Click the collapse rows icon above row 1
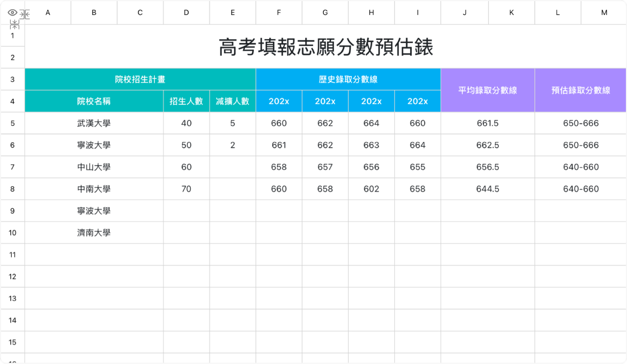The width and height of the screenshot is (627, 364). tap(15, 25)
